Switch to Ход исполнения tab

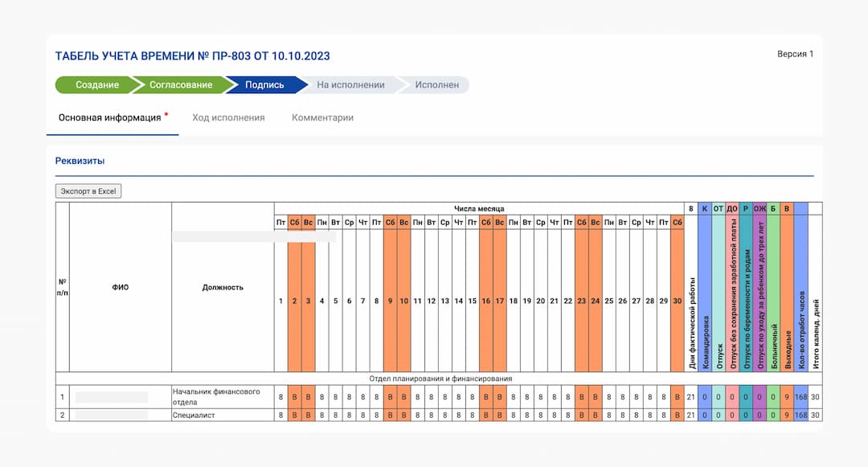pyautogui.click(x=228, y=117)
